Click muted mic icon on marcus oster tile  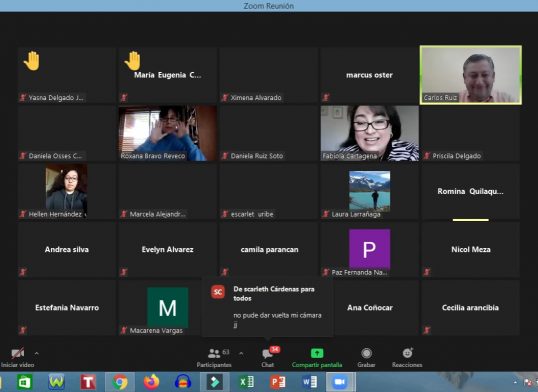[x=326, y=97]
